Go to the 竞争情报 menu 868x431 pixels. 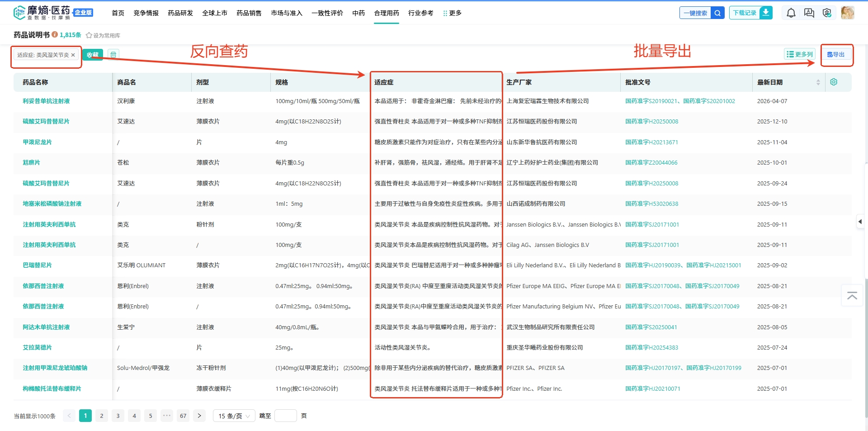tap(146, 13)
